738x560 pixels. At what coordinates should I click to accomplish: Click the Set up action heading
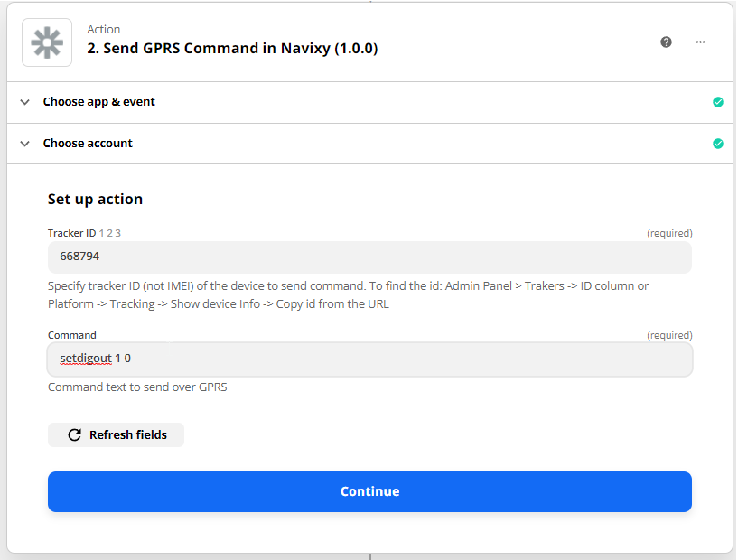(95, 199)
